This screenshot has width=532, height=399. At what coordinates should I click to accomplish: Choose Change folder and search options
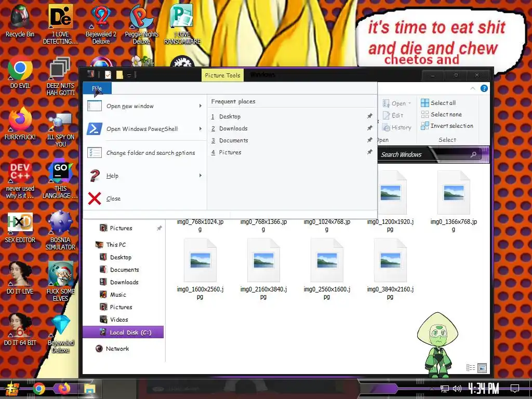click(x=144, y=153)
